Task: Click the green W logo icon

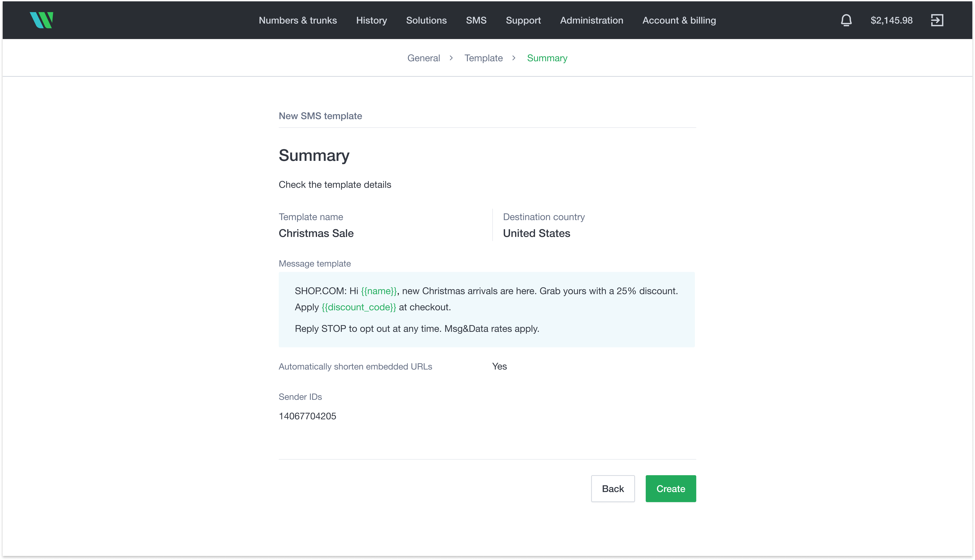Action: [42, 20]
